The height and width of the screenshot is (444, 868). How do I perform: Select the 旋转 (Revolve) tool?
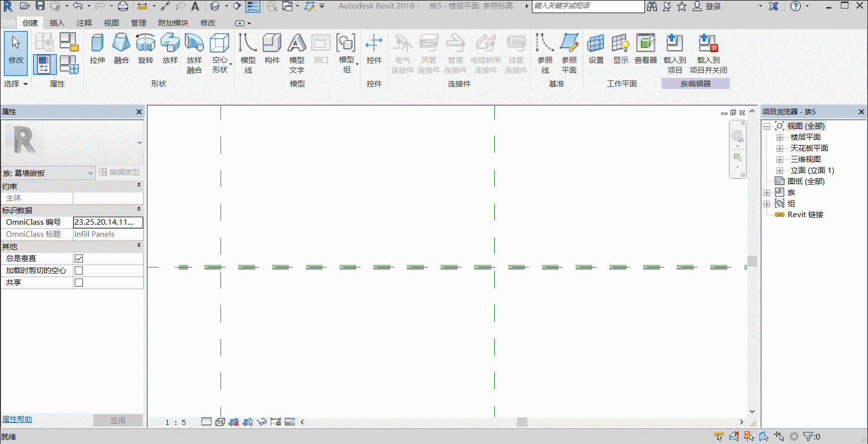(x=146, y=48)
